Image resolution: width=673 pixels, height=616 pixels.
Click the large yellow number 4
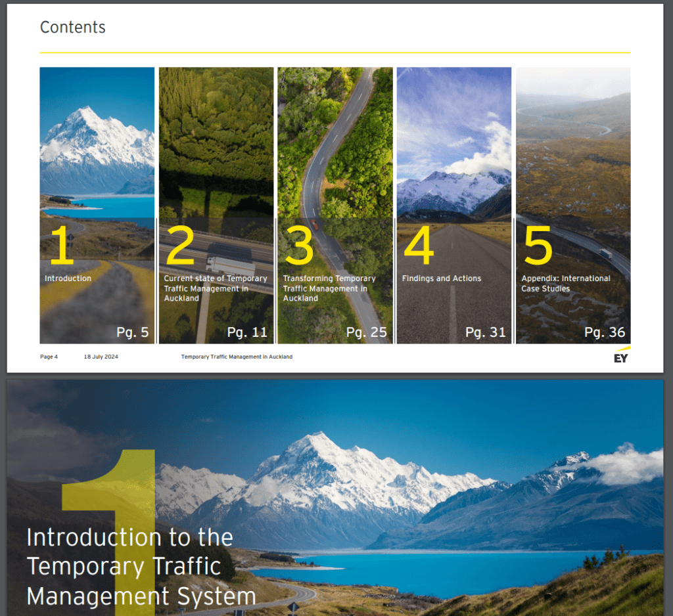tap(419, 245)
